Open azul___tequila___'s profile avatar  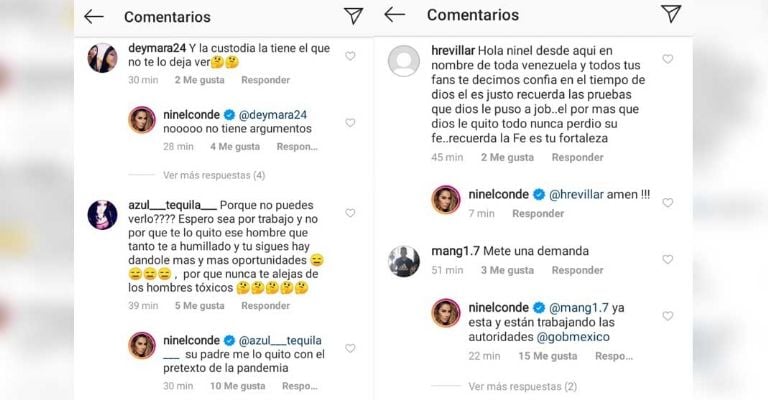pos(103,213)
